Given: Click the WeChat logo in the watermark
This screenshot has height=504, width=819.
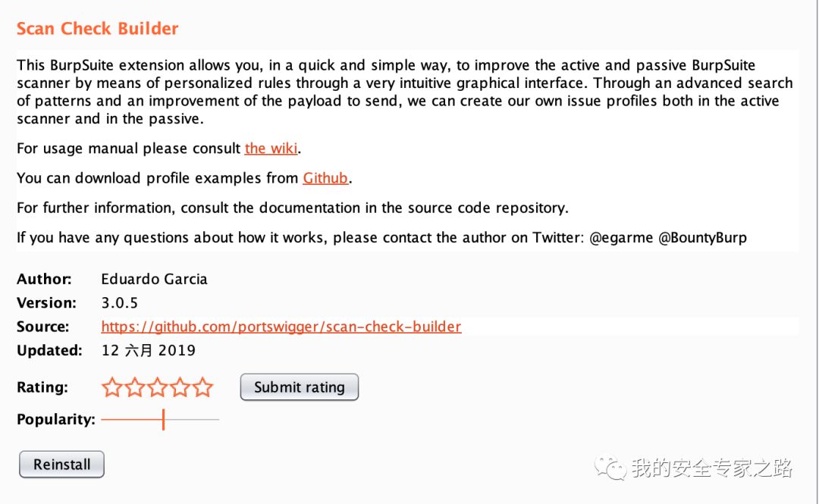Looking at the screenshot, I should pyautogui.click(x=610, y=467).
